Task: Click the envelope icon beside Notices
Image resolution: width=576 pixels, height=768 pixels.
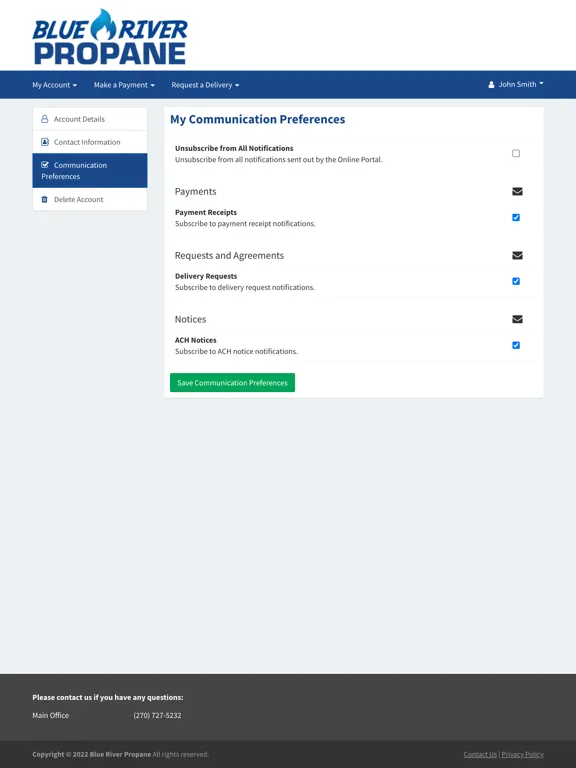Action: coord(517,319)
